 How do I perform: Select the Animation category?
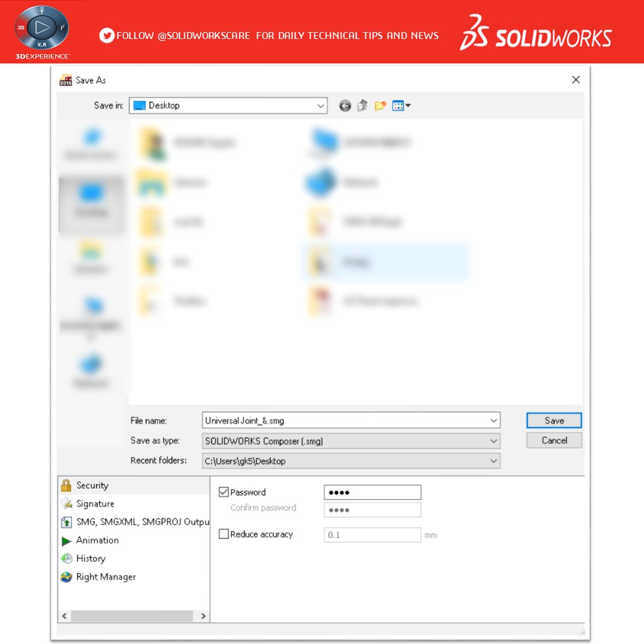coord(134,540)
